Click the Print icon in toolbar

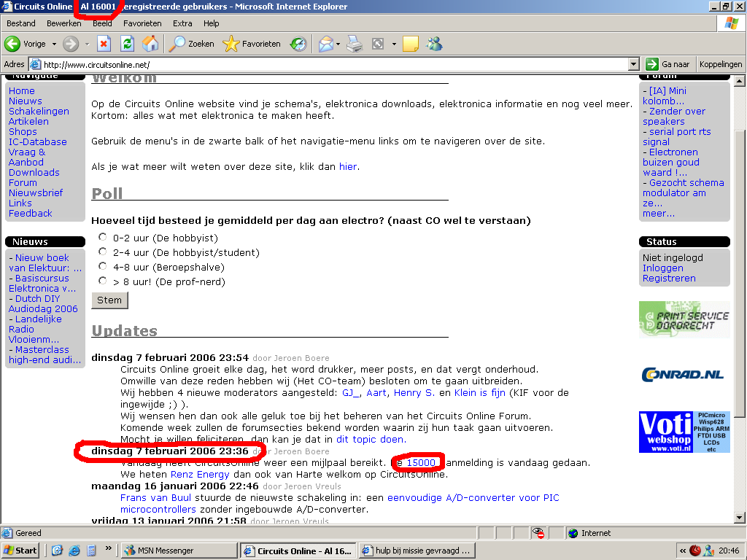pos(355,44)
